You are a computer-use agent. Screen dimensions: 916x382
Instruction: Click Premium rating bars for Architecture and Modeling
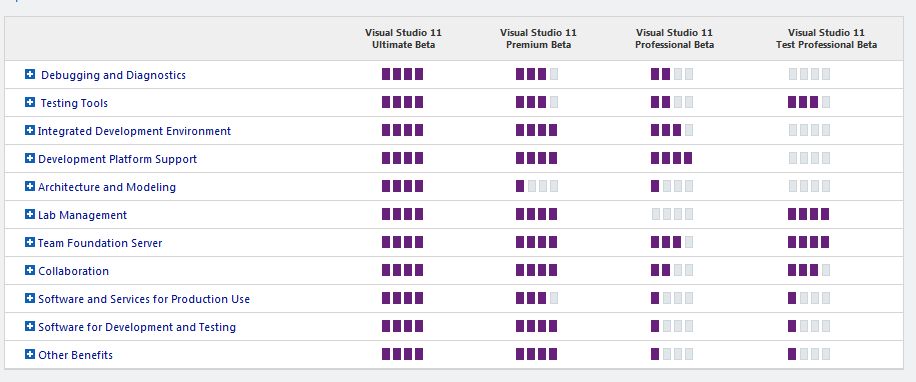point(537,186)
